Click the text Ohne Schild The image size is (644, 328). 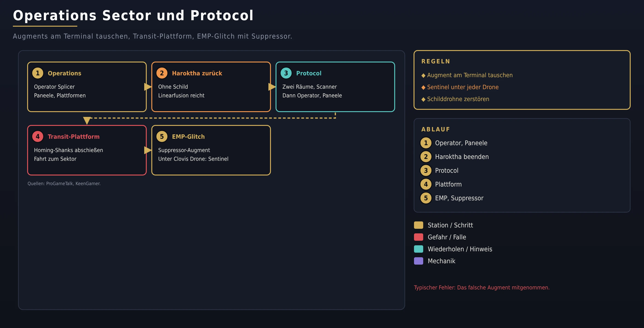[x=173, y=87]
